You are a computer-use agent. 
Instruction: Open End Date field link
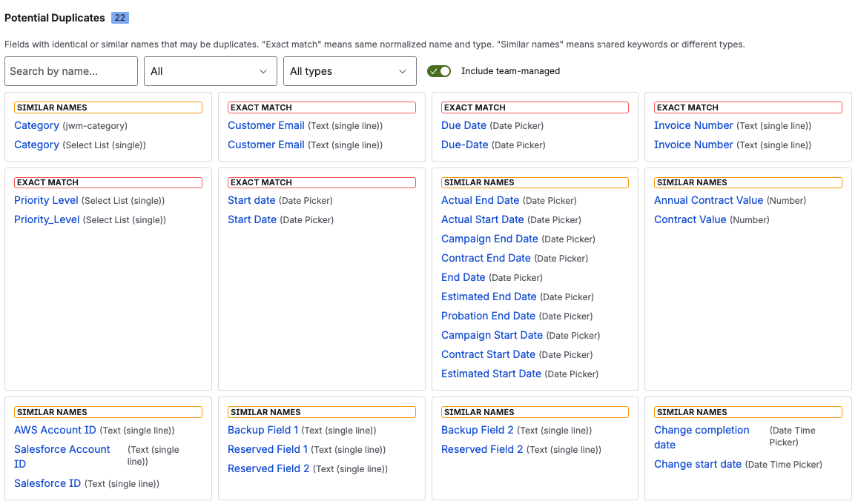coord(463,277)
